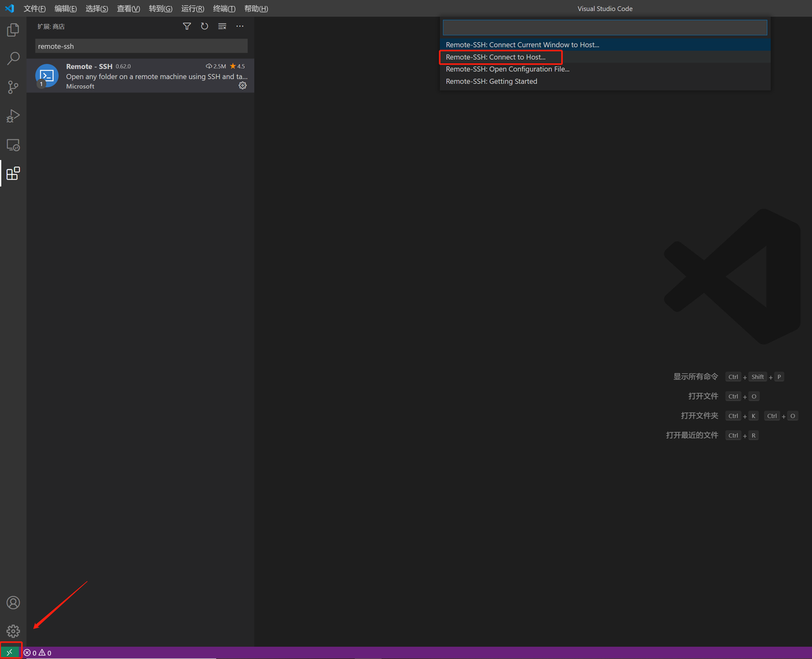Click the VS Code logo in title bar
The image size is (812, 659).
tap(10, 8)
